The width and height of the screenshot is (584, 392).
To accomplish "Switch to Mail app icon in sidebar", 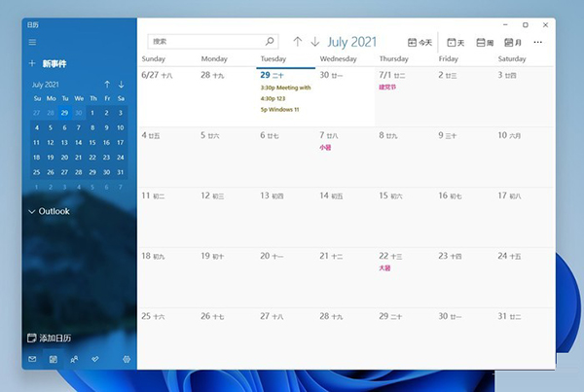I will pyautogui.click(x=32, y=360).
